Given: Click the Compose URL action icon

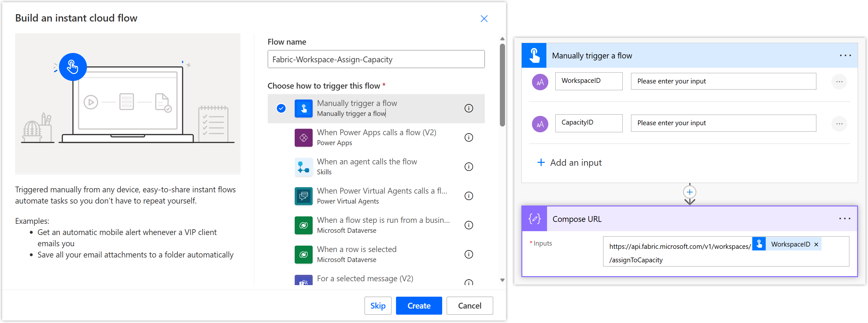Looking at the screenshot, I should (535, 219).
